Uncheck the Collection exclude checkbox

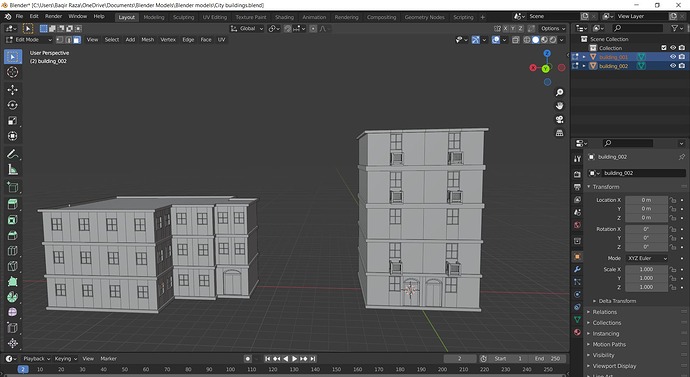(x=664, y=48)
